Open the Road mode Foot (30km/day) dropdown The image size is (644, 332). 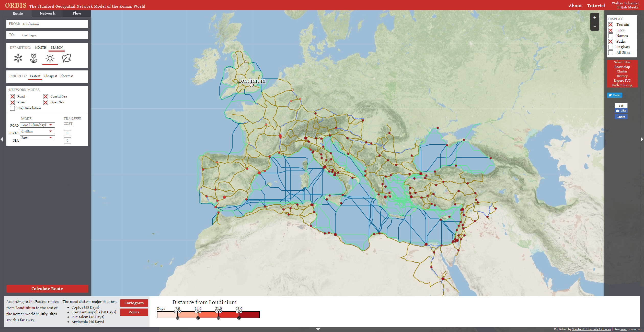point(37,125)
